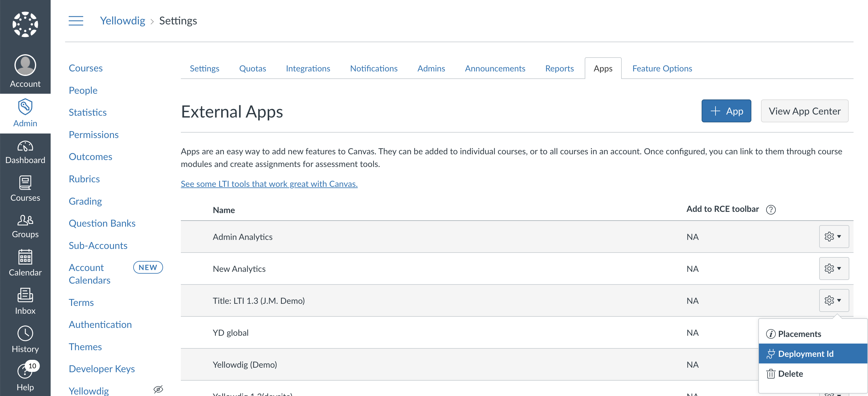Open Statistics in account navigation
Image resolution: width=868 pixels, height=396 pixels.
pos(88,112)
